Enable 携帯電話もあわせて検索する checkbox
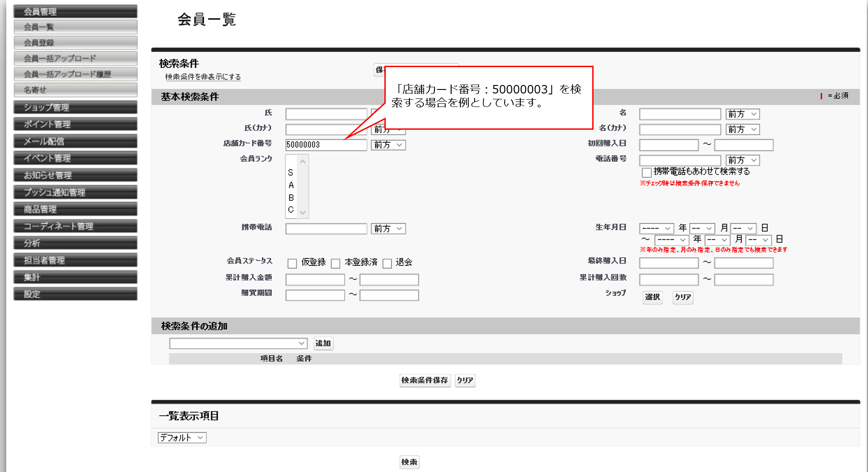The height and width of the screenshot is (472, 868). coord(646,173)
